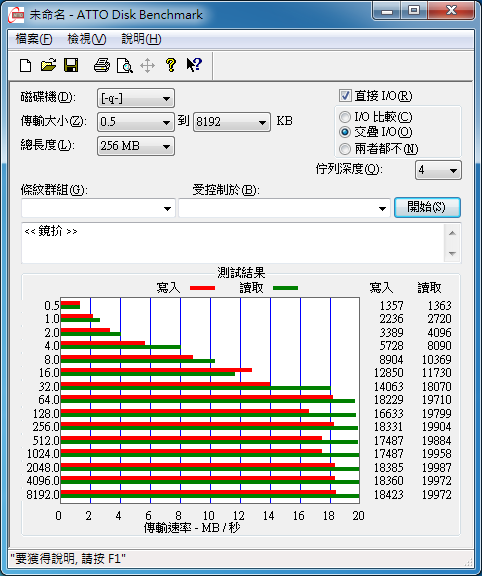Click the write value 1357 for 0.5
482x576 pixels.
point(391,305)
